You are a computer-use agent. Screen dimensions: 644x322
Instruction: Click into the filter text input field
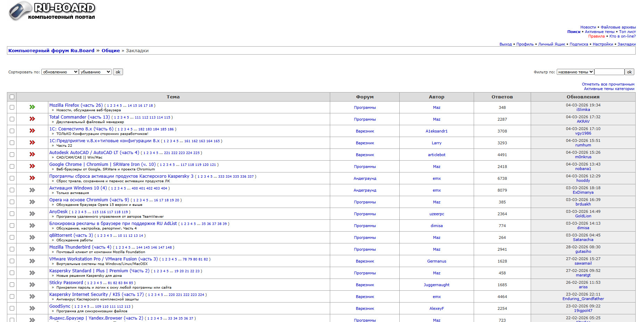(609, 72)
